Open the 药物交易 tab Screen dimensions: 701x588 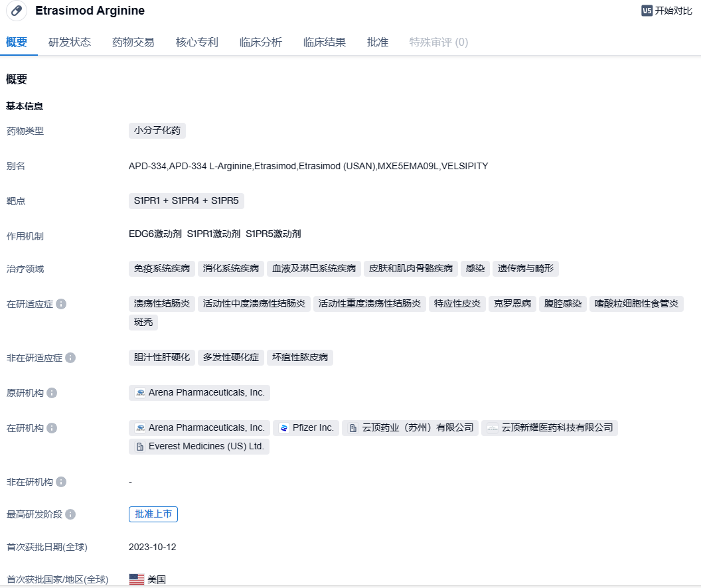pyautogui.click(x=133, y=42)
